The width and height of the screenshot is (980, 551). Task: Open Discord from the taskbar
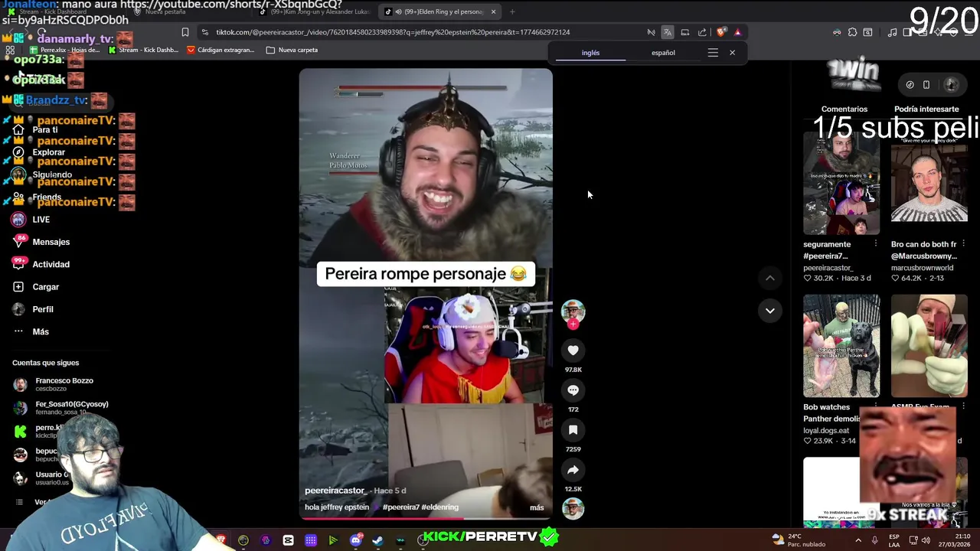point(355,540)
